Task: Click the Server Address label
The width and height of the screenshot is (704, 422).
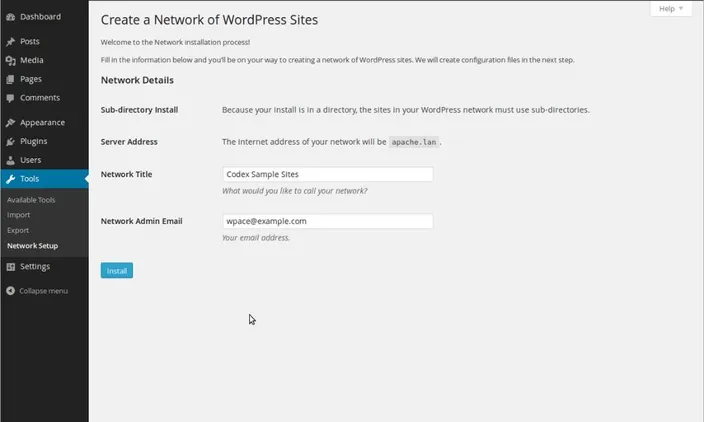Action: [129, 142]
